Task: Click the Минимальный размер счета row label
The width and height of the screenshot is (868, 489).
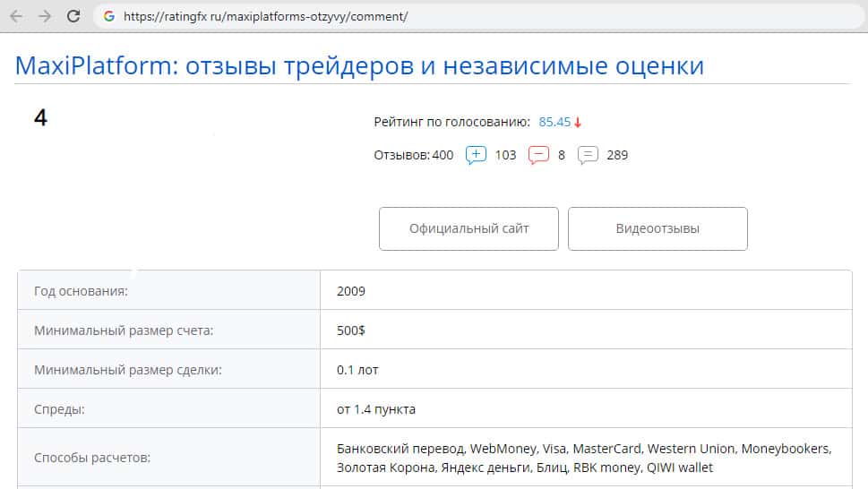Action: click(x=124, y=330)
